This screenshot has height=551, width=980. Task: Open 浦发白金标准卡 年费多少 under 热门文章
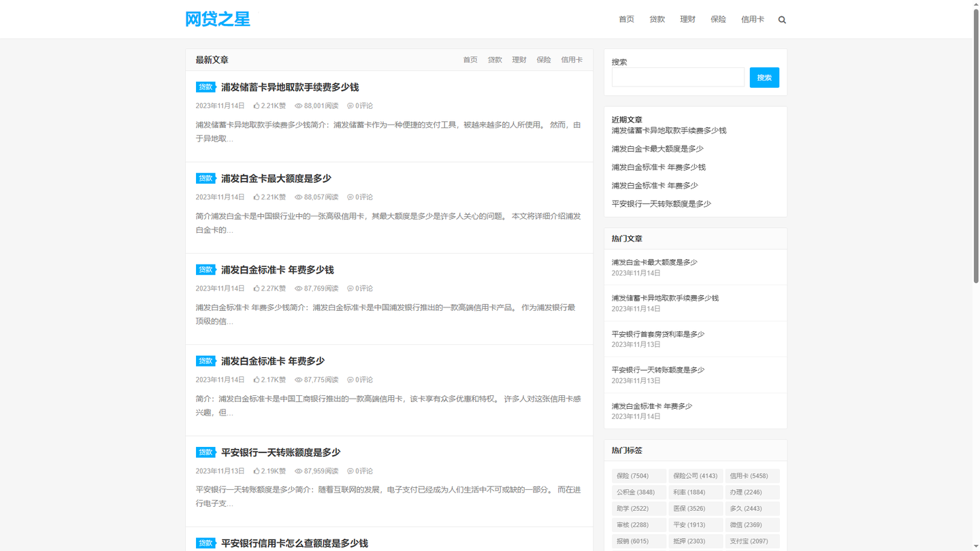tap(652, 406)
